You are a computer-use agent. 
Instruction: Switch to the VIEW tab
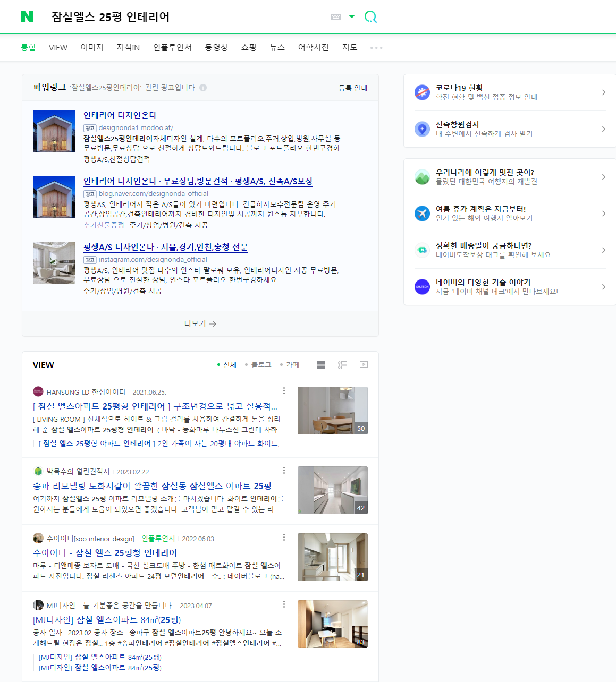coord(58,47)
